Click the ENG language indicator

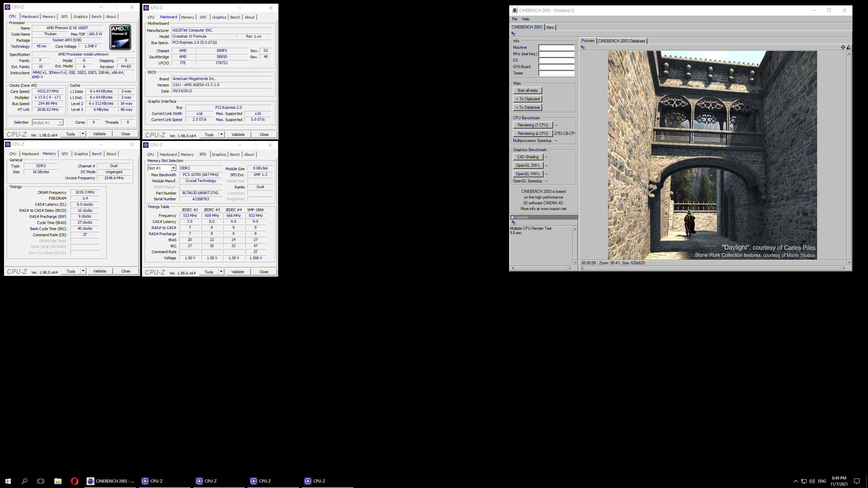[x=822, y=481]
